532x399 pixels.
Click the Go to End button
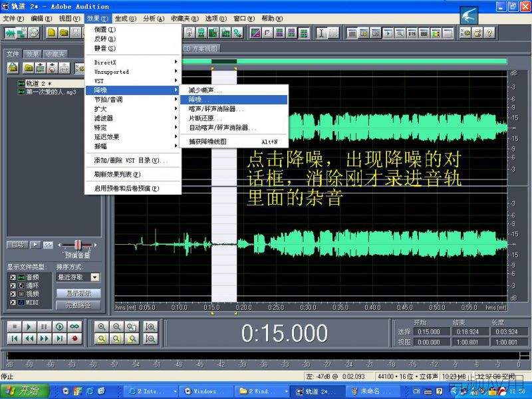[59, 338]
